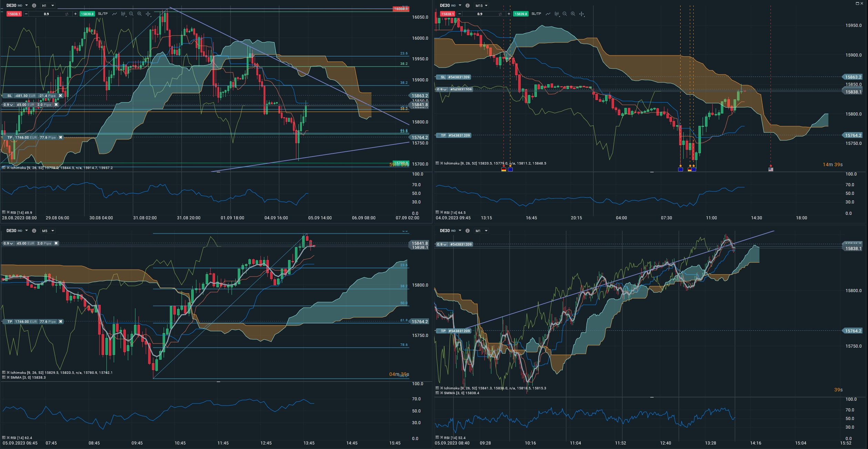Increase volume with plus in H1 chart
Image resolution: width=868 pixels, height=449 pixels.
pyautogui.click(x=75, y=14)
